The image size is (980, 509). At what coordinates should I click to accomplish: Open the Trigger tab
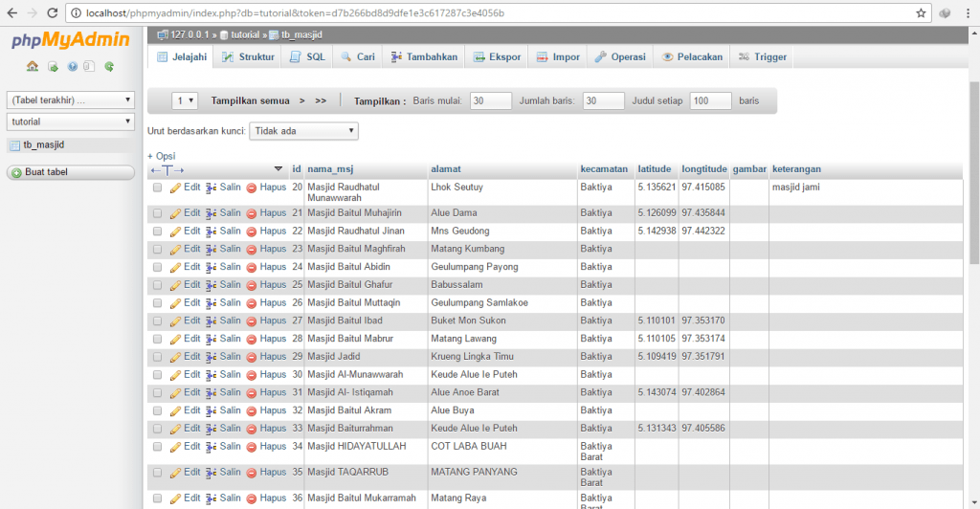[762, 56]
